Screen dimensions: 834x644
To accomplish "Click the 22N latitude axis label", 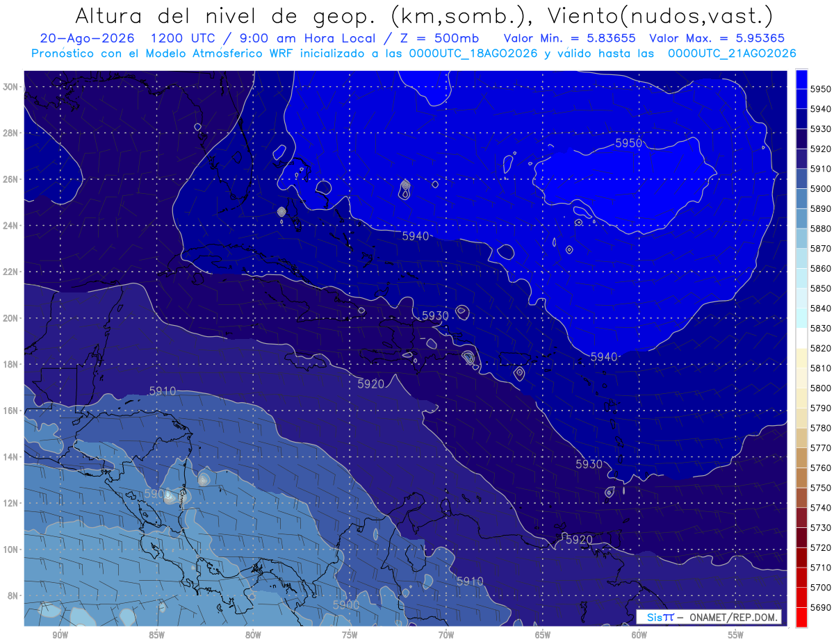I will (10, 272).
